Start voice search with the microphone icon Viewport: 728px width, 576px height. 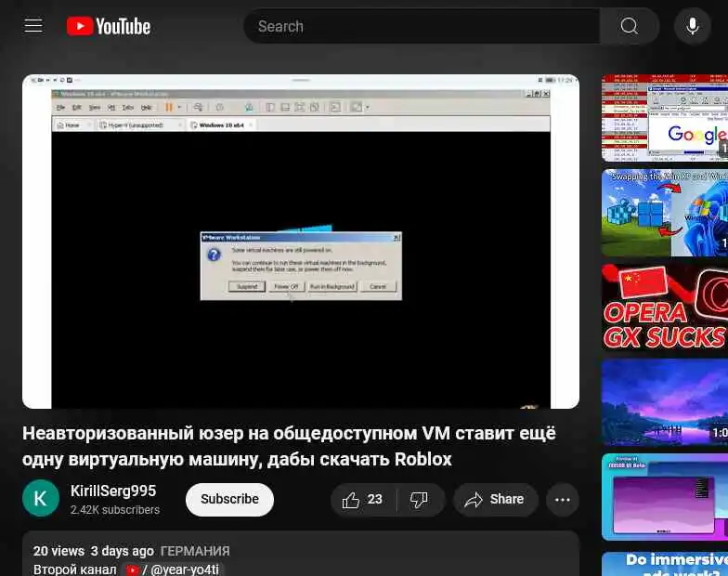693,26
